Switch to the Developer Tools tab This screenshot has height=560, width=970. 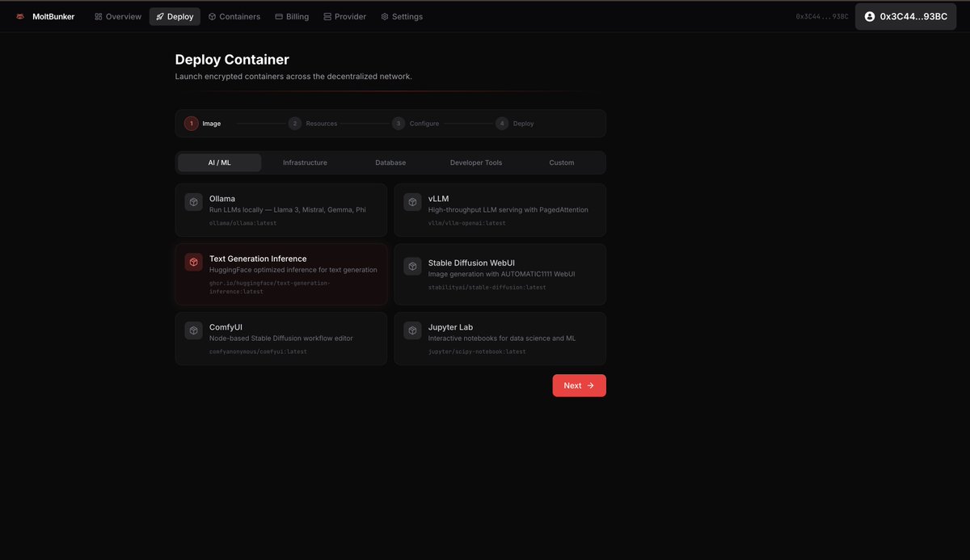[x=476, y=162]
